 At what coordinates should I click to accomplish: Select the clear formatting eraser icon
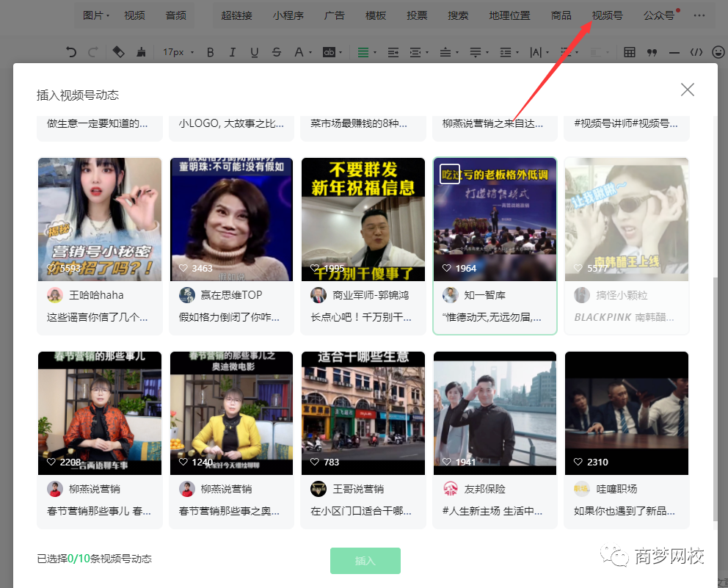coord(118,52)
